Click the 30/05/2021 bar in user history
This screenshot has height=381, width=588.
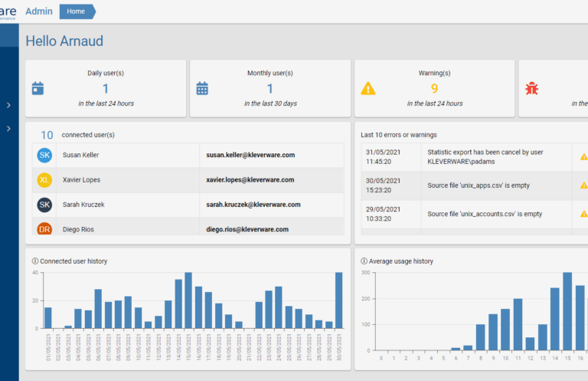[x=338, y=301]
